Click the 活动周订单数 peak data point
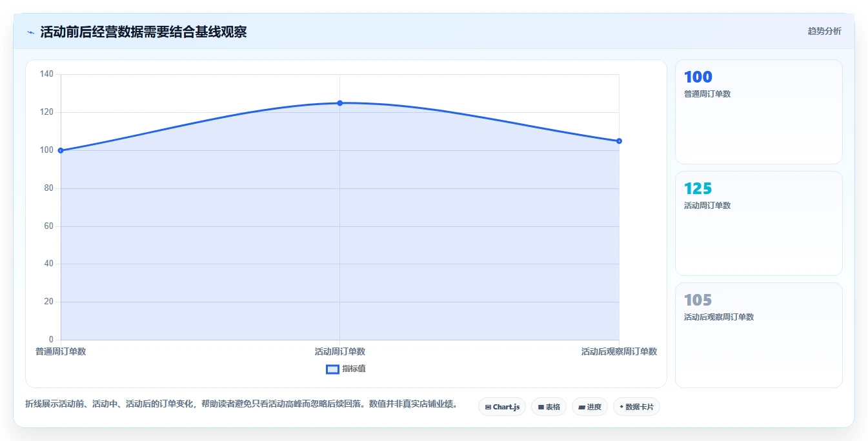The height and width of the screenshot is (441, 868). (x=340, y=103)
